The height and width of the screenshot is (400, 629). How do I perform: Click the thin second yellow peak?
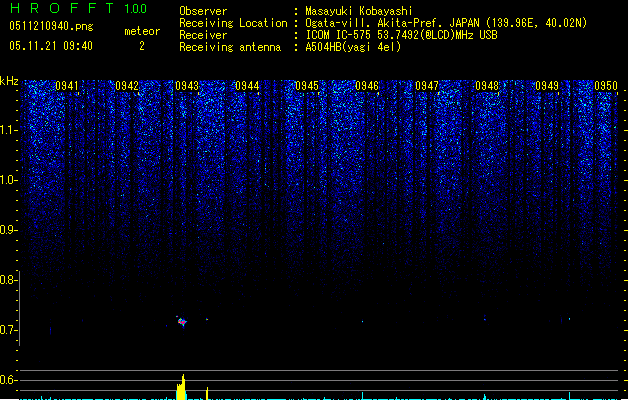207,393
